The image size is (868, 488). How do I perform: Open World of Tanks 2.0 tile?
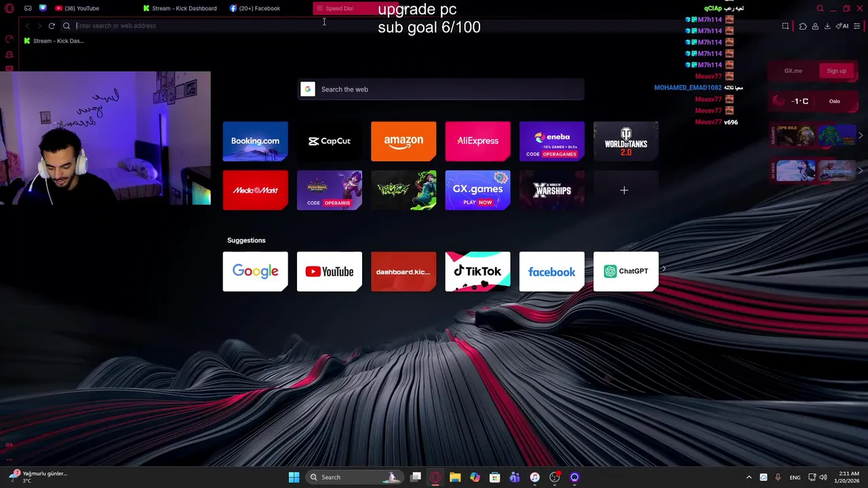click(626, 141)
